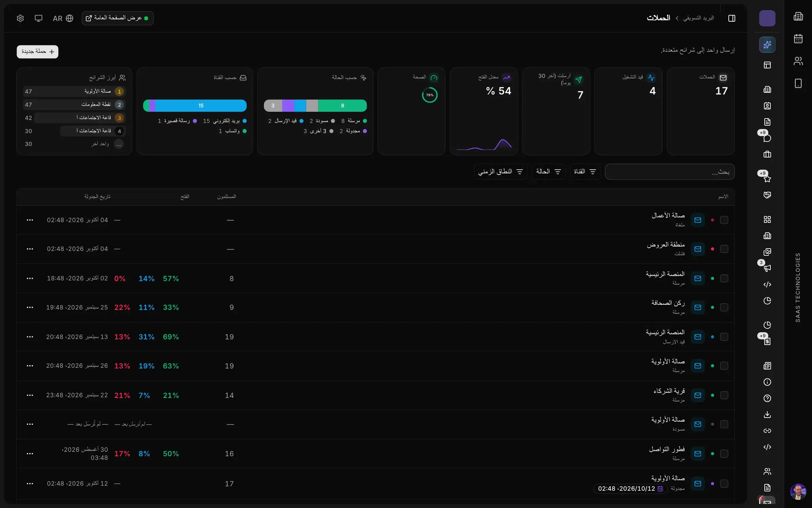Open the help question mark icon in sidebar
Image resolution: width=812 pixels, height=508 pixels.
tap(767, 398)
